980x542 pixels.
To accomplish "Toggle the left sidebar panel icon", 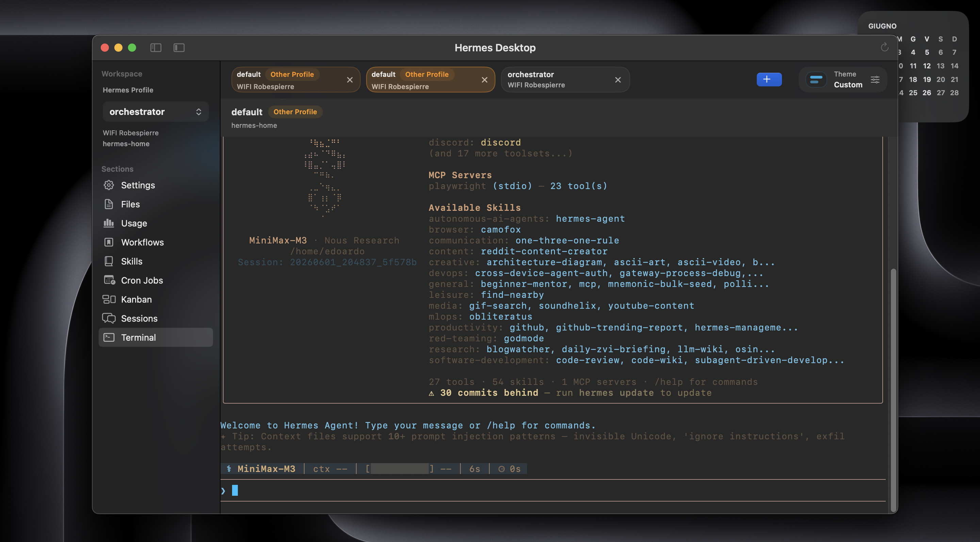I will pos(156,48).
